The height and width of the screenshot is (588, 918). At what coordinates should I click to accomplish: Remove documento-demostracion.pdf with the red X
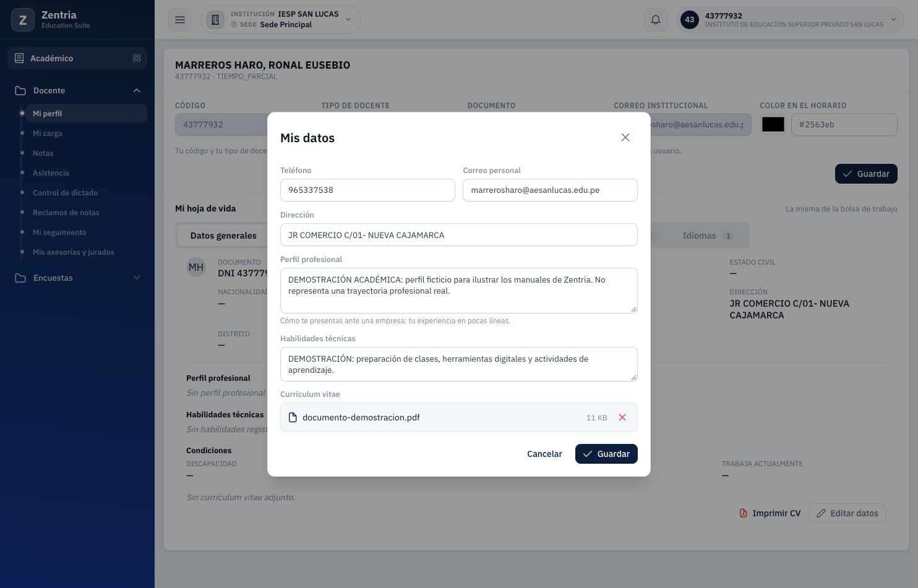click(x=622, y=417)
